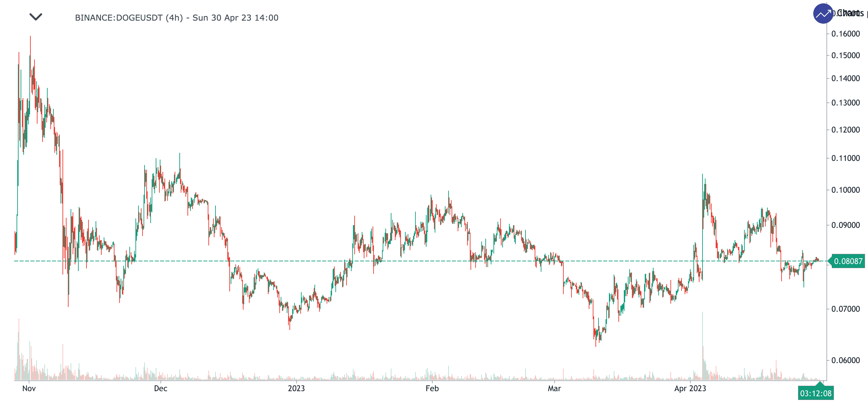Expand the chart legend chevron
Screen dimensions: 868x403
pos(36,17)
